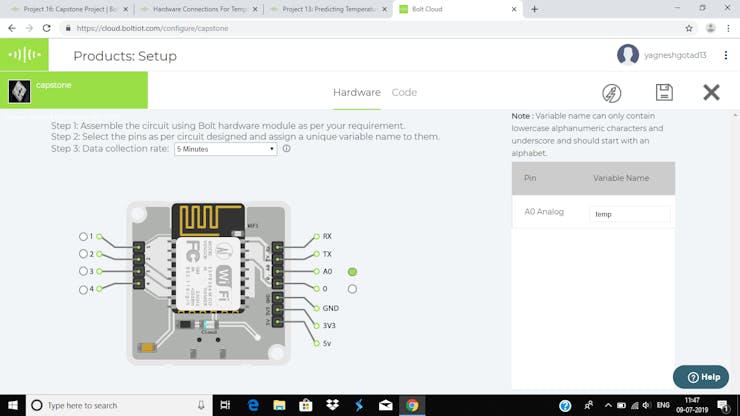Click the 5v pin label

[x=327, y=343]
